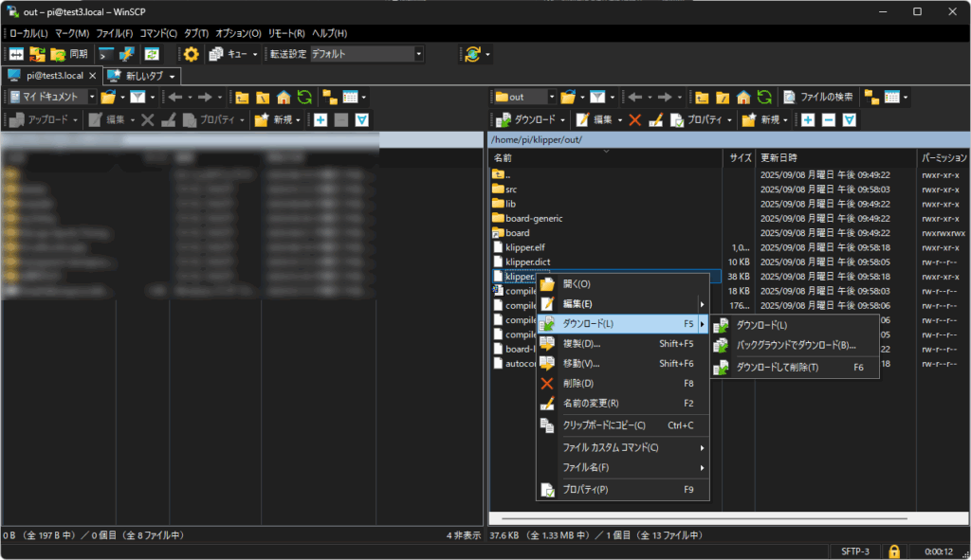This screenshot has height=560, width=971.
Task: Open terminal console from main toolbar
Action: click(x=106, y=54)
